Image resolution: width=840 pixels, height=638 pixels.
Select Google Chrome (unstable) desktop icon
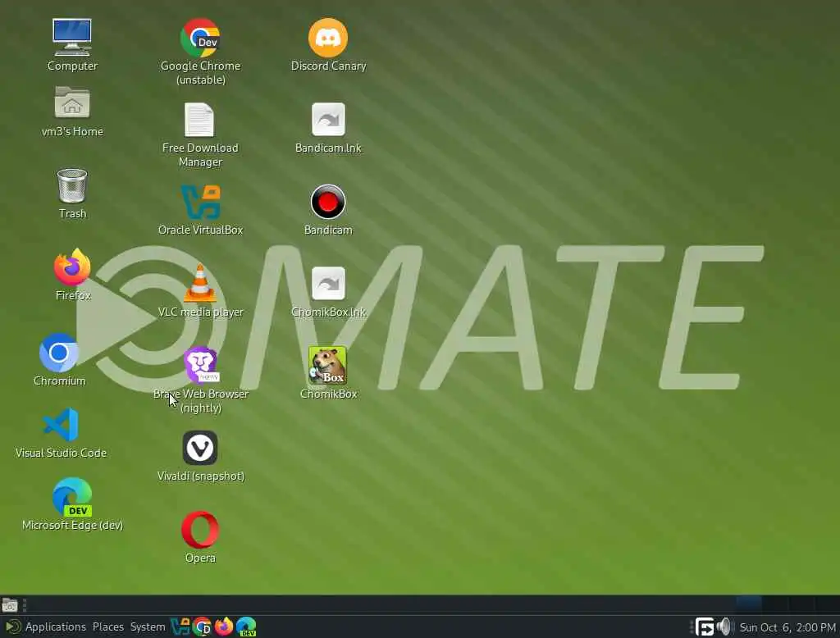[200, 38]
